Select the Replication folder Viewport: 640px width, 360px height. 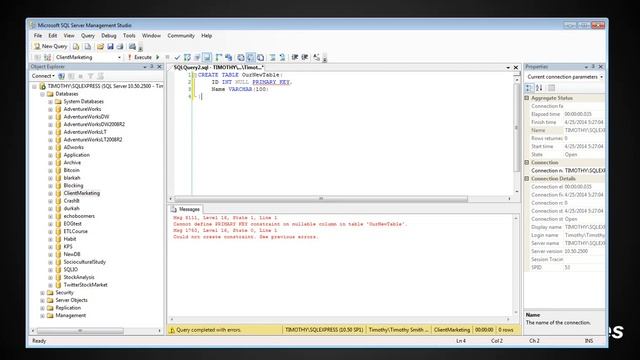click(68, 308)
